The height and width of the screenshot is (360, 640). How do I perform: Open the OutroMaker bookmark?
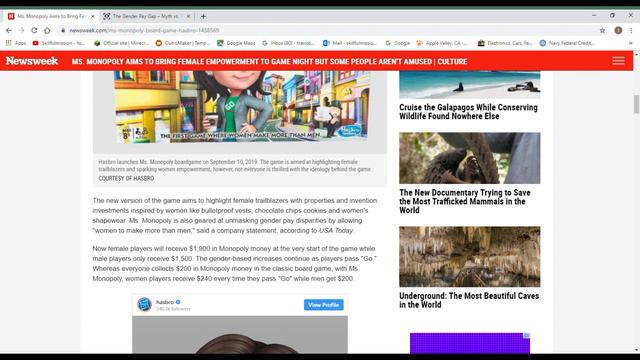pos(182,43)
